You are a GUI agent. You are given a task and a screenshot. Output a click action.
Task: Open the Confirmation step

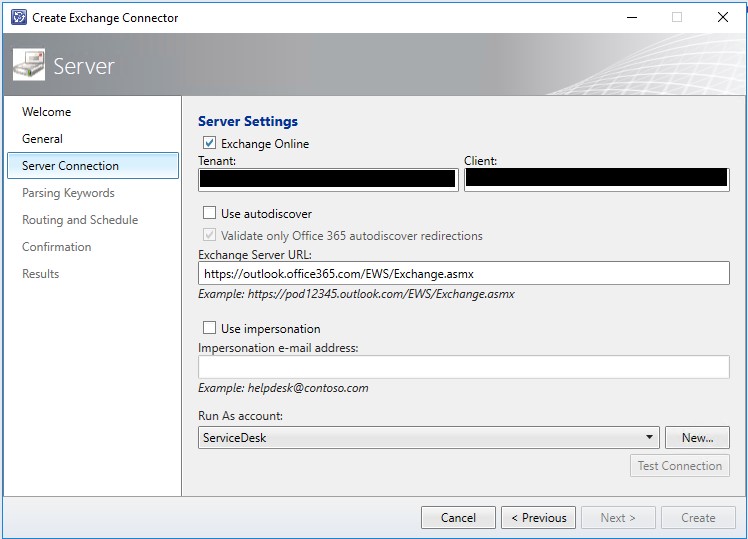(x=56, y=247)
